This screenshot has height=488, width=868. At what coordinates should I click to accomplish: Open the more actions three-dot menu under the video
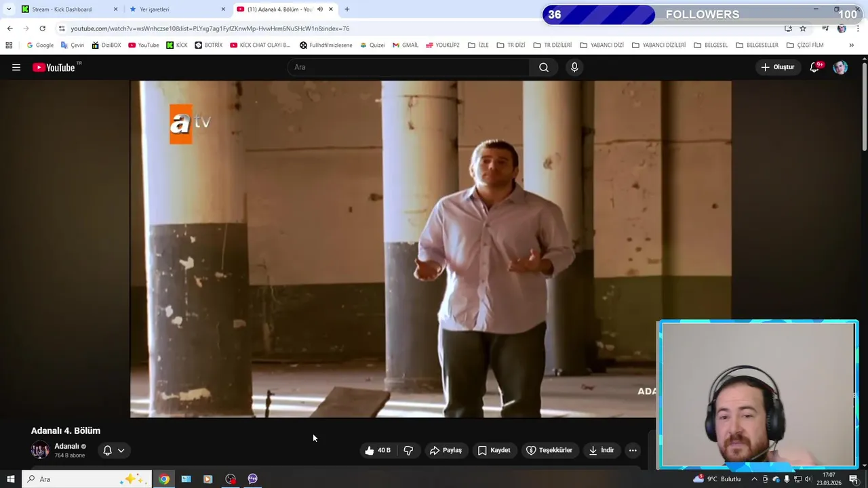coord(633,450)
